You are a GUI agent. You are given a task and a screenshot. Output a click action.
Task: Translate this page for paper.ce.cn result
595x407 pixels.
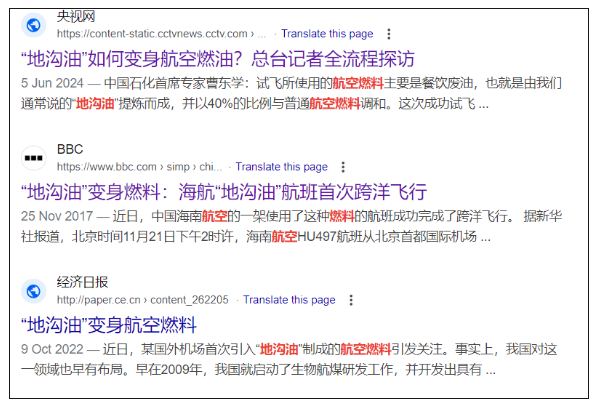(289, 300)
